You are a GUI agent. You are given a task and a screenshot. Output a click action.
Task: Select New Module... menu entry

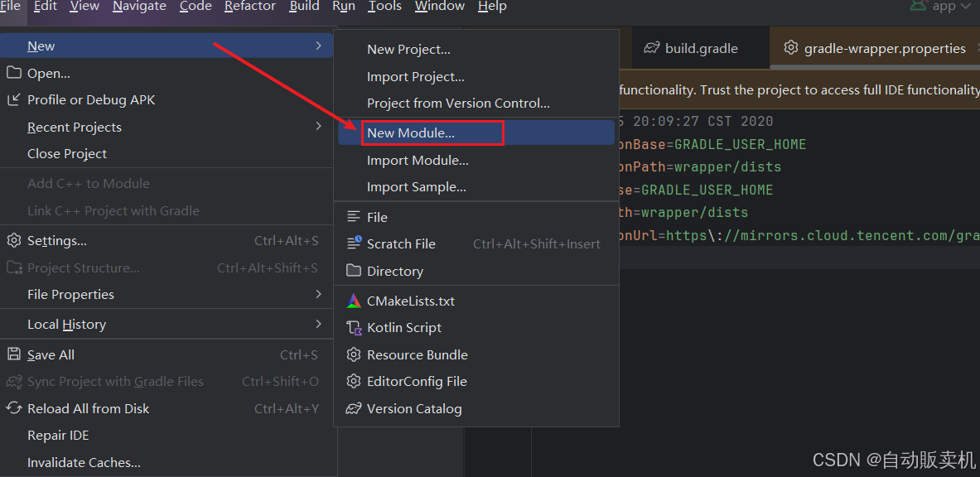(476, 132)
